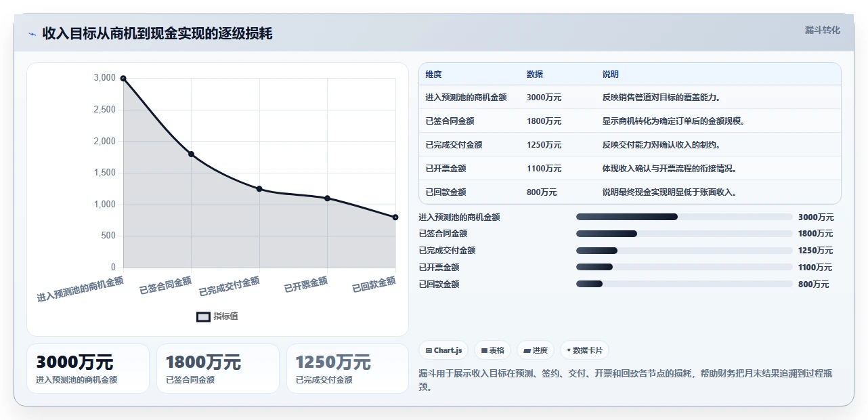Click the 800万元 value beside progress bar
Viewport: 868px width, 420px height.
coord(813,285)
